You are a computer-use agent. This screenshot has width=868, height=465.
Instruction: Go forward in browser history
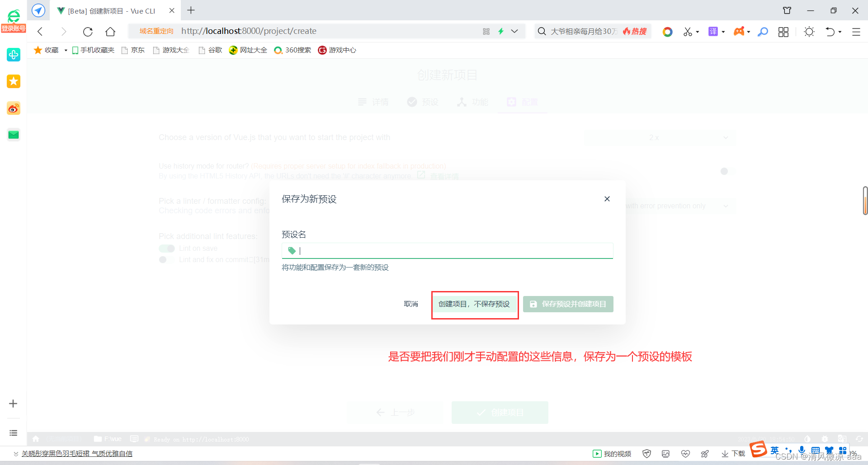pos(64,31)
